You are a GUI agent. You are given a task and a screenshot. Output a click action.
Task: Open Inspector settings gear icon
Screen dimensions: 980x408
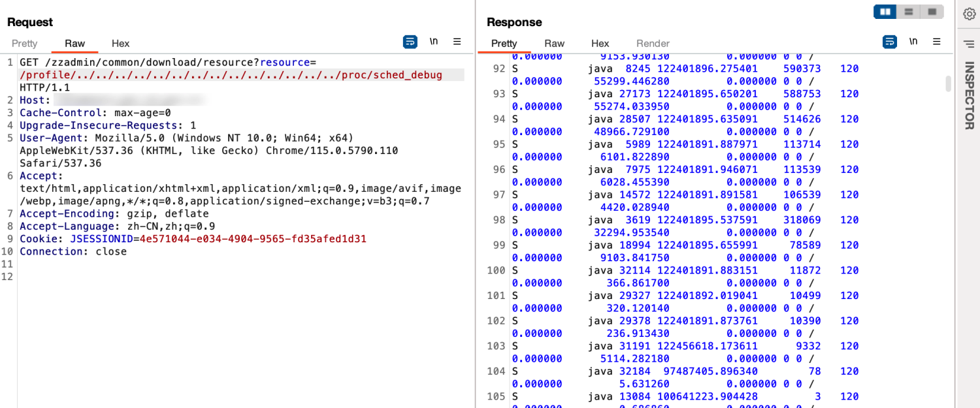[969, 14]
